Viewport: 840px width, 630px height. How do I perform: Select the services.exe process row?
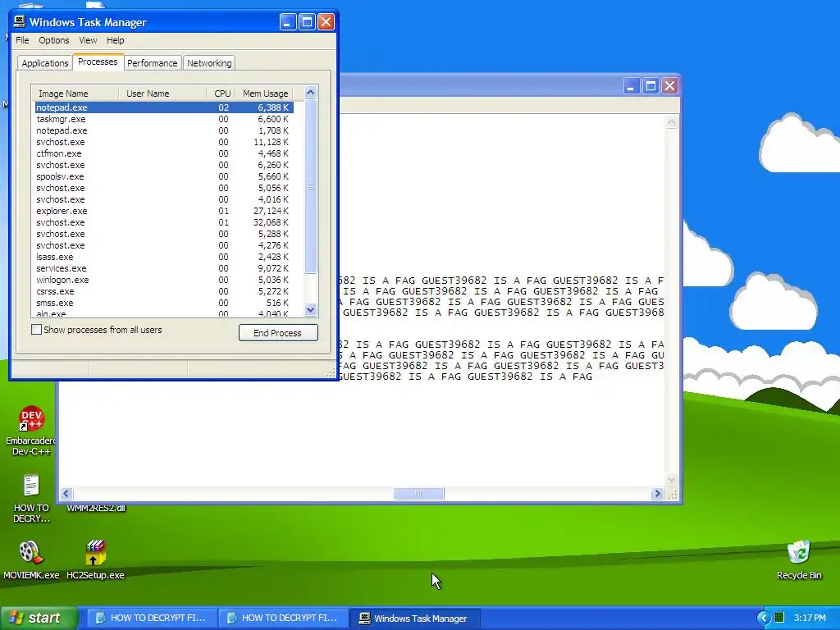(x=164, y=268)
